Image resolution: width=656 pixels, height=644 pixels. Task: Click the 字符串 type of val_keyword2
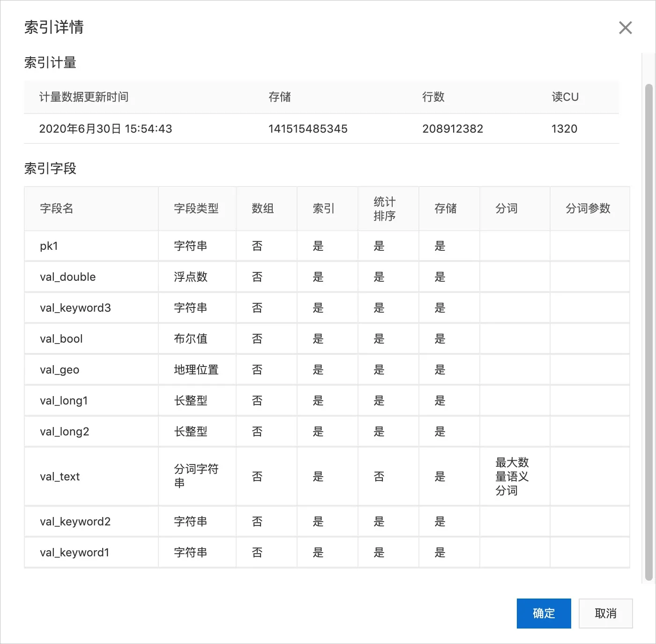click(191, 522)
